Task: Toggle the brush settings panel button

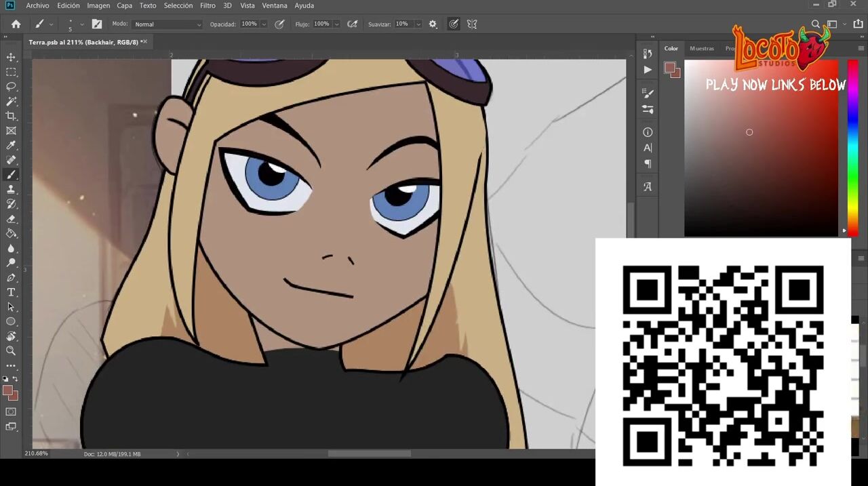Action: [x=97, y=24]
